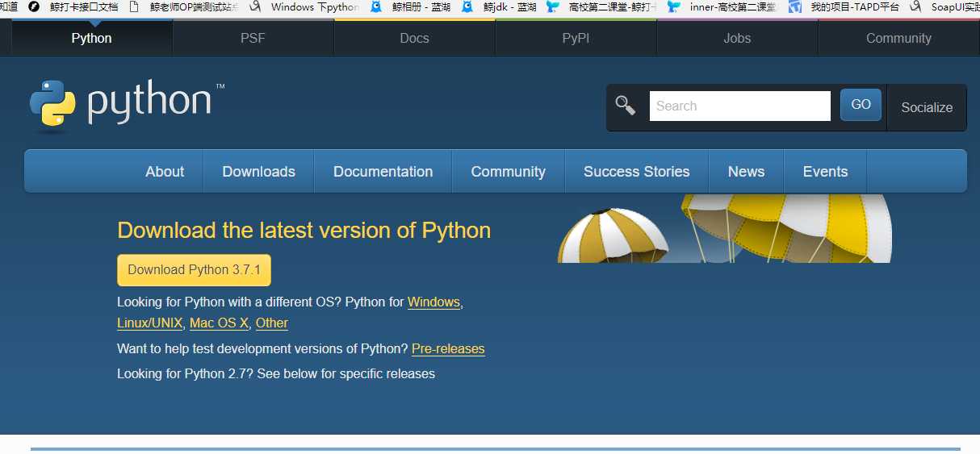Follow the Mac OS X download link

coord(219,323)
